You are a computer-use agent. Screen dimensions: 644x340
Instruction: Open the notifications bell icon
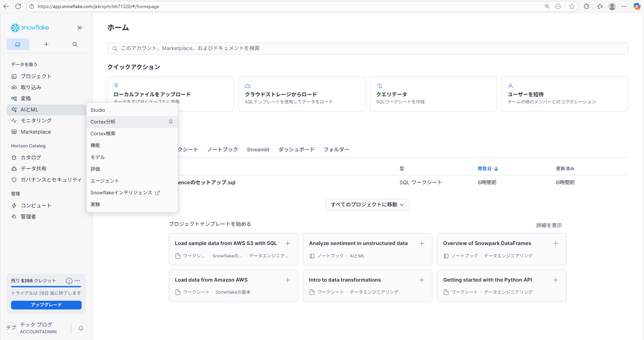(81, 328)
